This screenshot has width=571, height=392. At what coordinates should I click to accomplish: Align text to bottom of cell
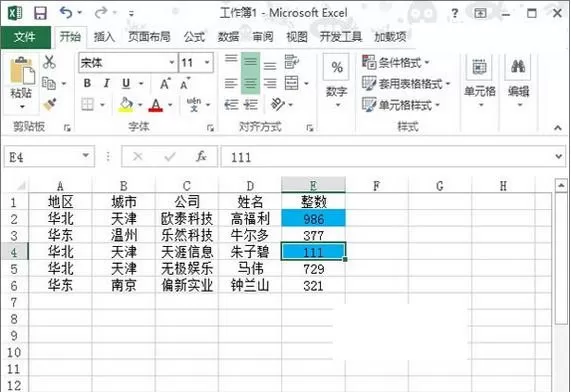tap(270, 66)
